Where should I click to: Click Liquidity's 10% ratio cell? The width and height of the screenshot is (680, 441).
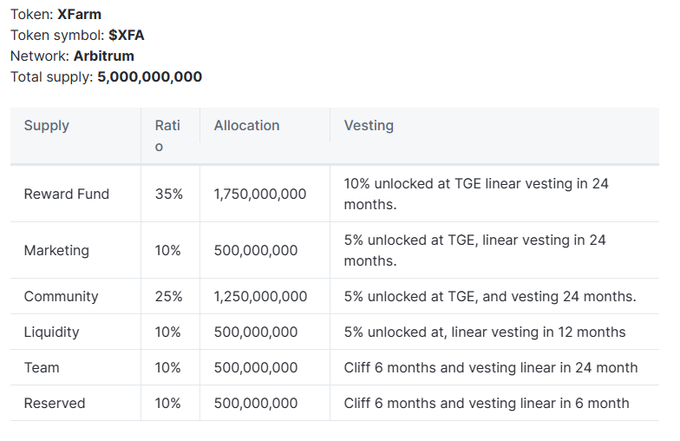point(168,332)
